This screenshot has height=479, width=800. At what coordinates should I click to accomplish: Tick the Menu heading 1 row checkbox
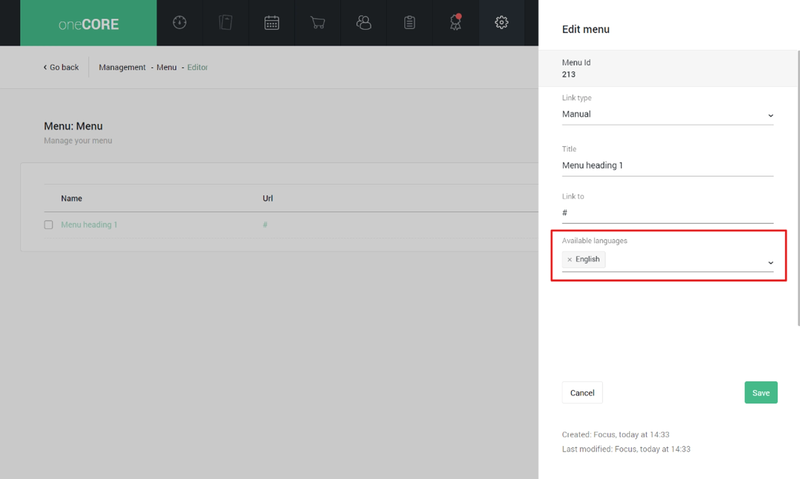(48, 225)
